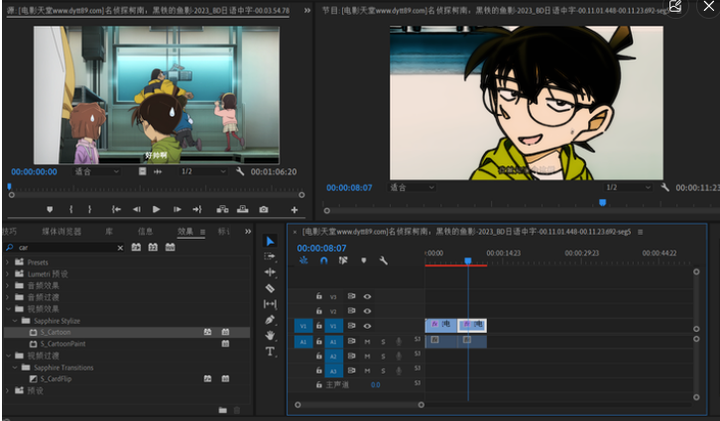This screenshot has height=421, width=720.
Task: Collapse the Sapphire Transitions folder
Action: pos(15,368)
